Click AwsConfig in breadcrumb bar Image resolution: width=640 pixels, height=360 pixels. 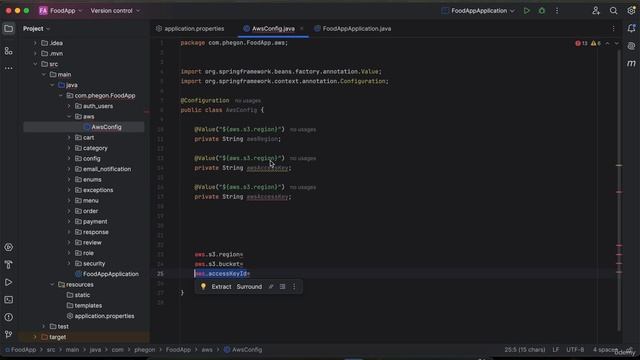coord(243,350)
